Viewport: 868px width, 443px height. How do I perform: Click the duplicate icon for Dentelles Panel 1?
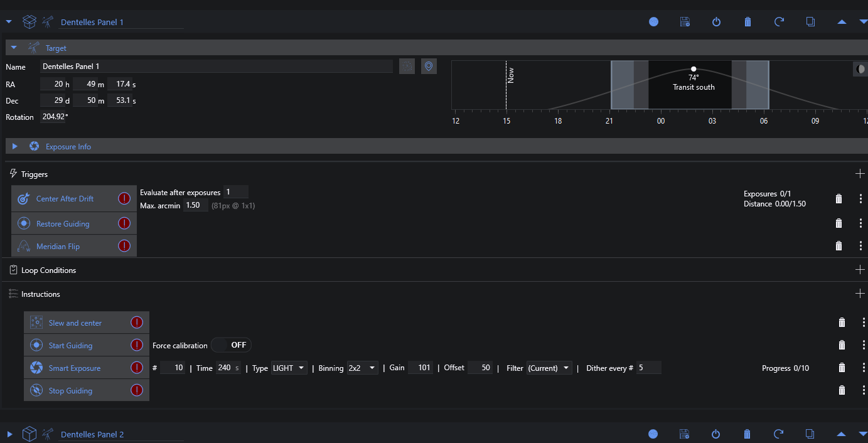(x=810, y=22)
